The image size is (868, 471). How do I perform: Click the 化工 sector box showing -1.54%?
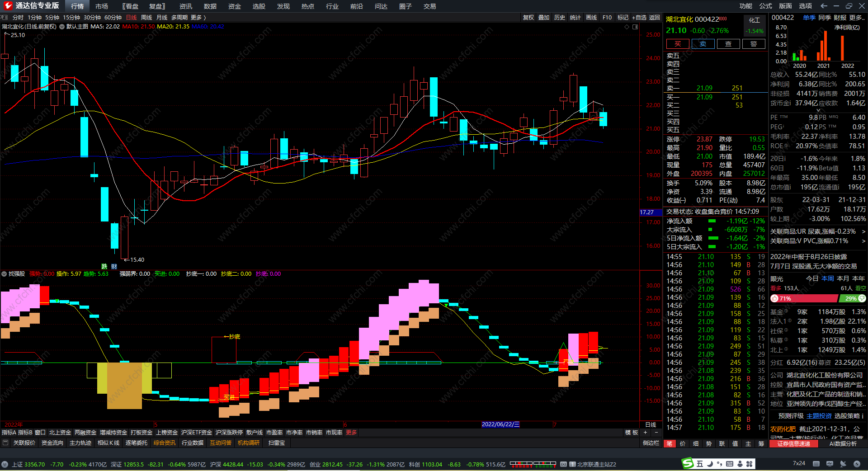click(755, 25)
